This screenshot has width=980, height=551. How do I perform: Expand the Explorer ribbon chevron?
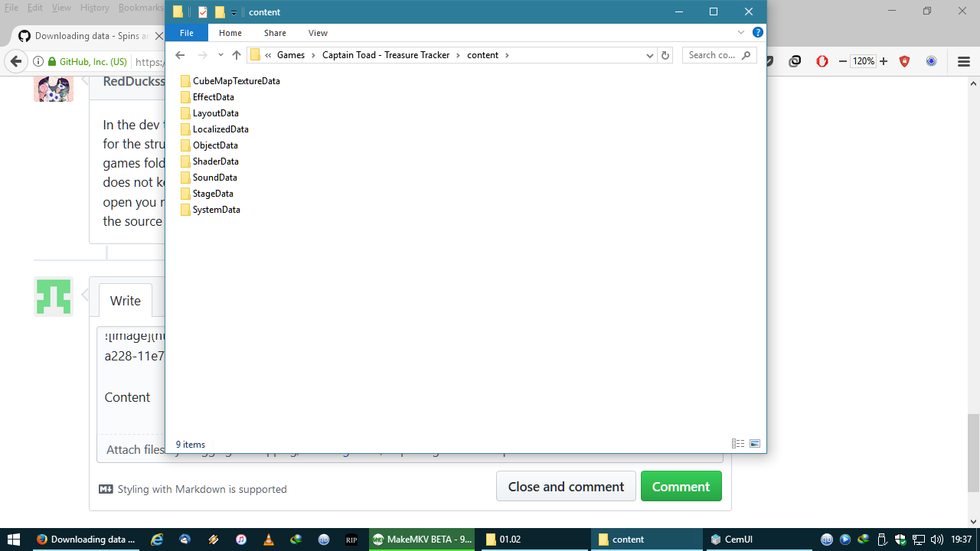(741, 33)
